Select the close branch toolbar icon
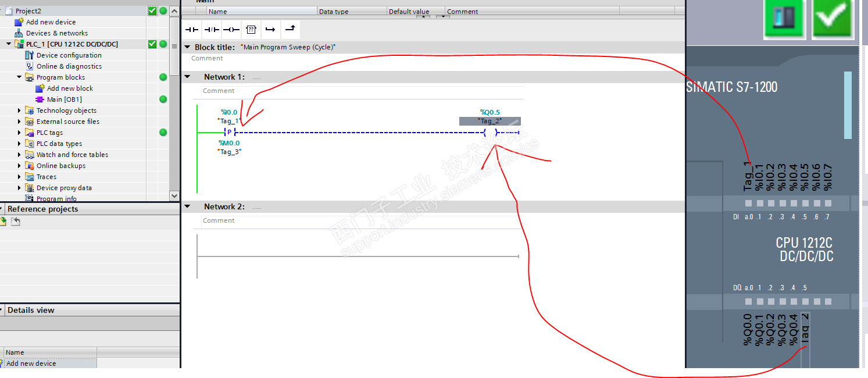 (290, 29)
